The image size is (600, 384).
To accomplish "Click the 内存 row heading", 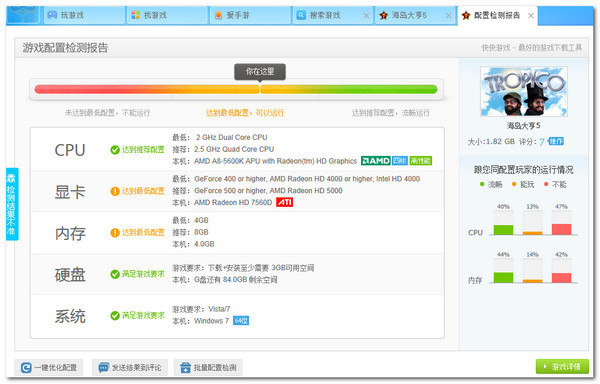I will [x=70, y=233].
